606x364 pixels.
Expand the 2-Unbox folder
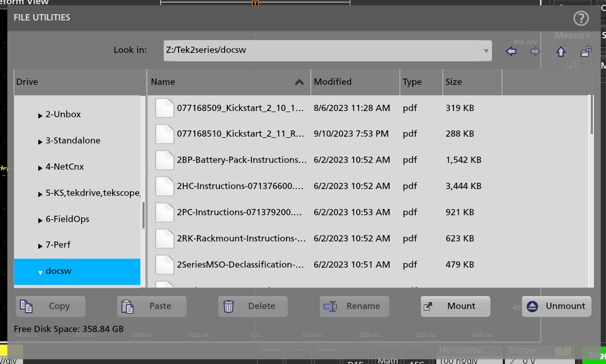click(40, 116)
